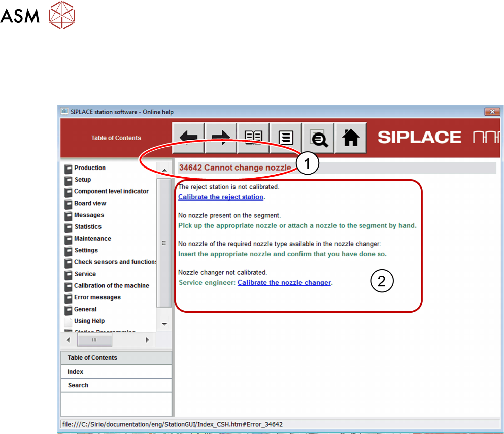The height and width of the screenshot is (434, 504).
Task: Click the book icon beside Component level indicator
Action: tap(68, 192)
